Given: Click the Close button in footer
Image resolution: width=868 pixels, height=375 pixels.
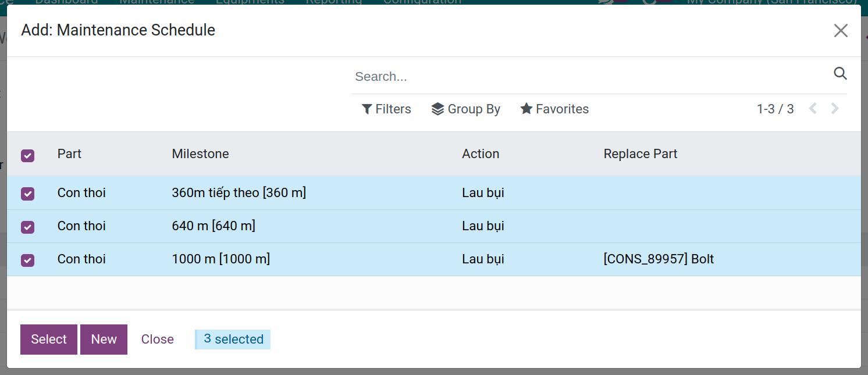Looking at the screenshot, I should [x=158, y=340].
